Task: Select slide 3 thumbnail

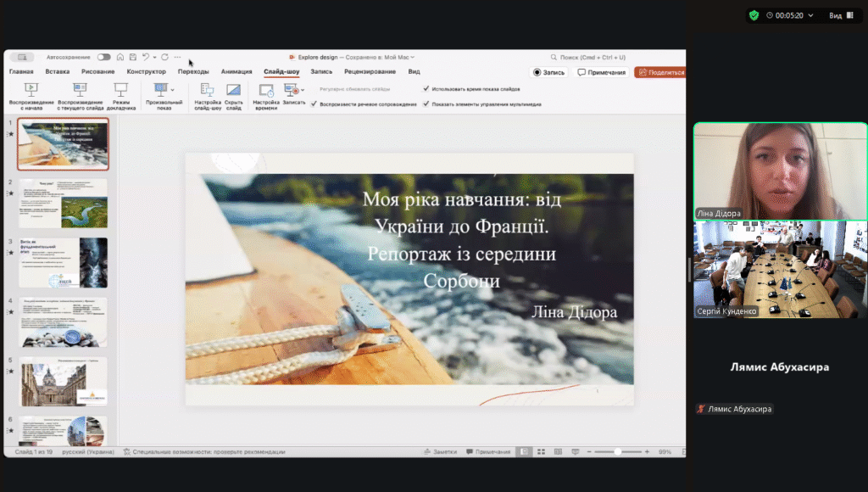Action: pos(63,263)
